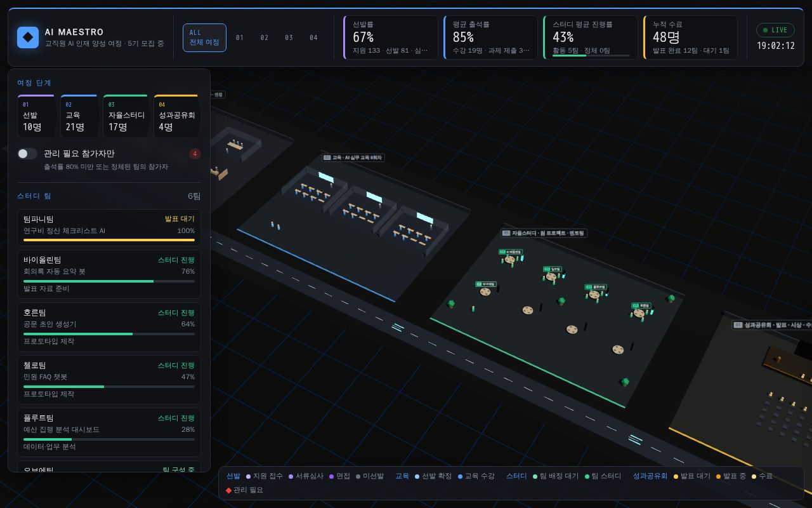Click the 교육 수강 legend dot
The image size is (812, 508).
coord(461,476)
